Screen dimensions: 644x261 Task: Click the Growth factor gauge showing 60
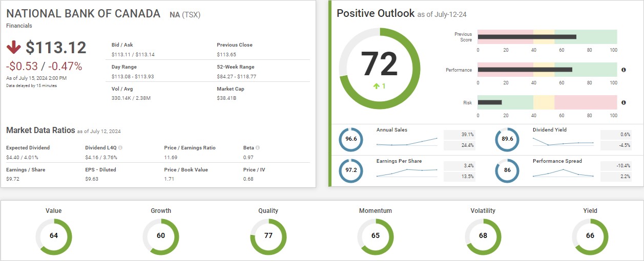[161, 236]
